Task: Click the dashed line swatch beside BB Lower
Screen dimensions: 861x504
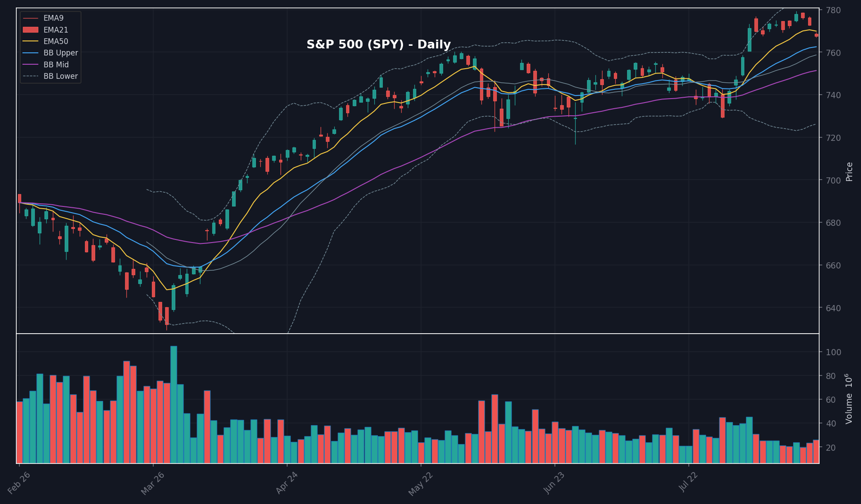Action: pos(30,76)
